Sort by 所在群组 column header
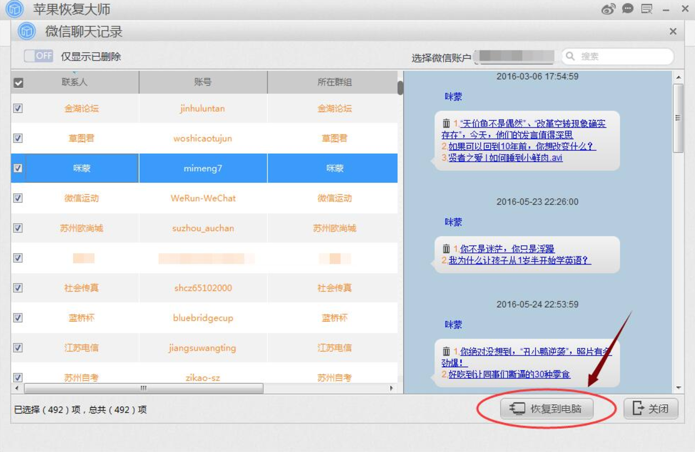695x452 pixels. coord(334,82)
